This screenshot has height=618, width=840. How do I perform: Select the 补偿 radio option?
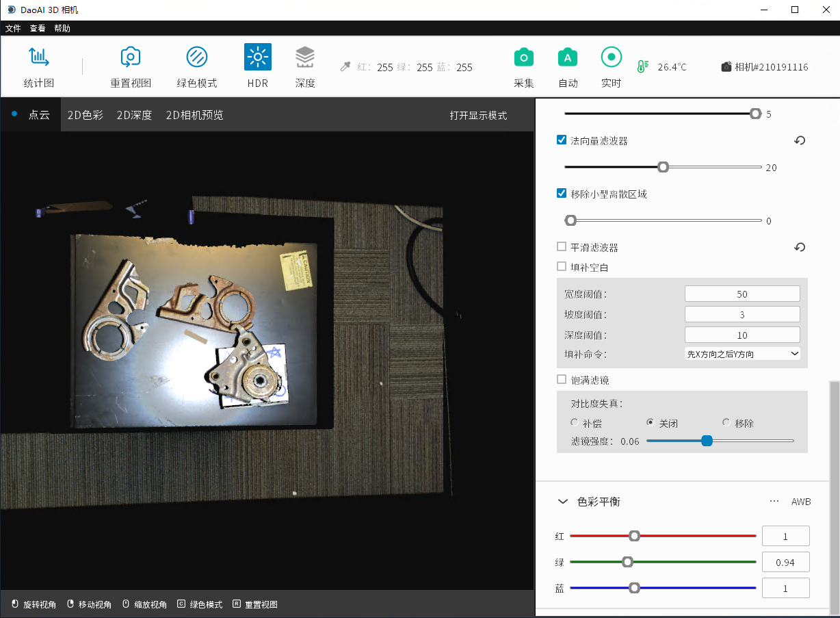(x=575, y=423)
